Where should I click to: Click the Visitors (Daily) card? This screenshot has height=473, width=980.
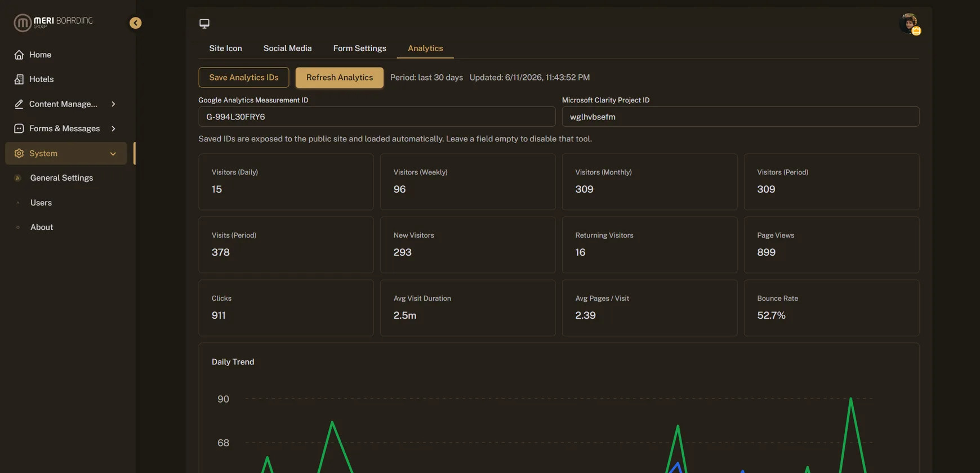[x=286, y=182]
